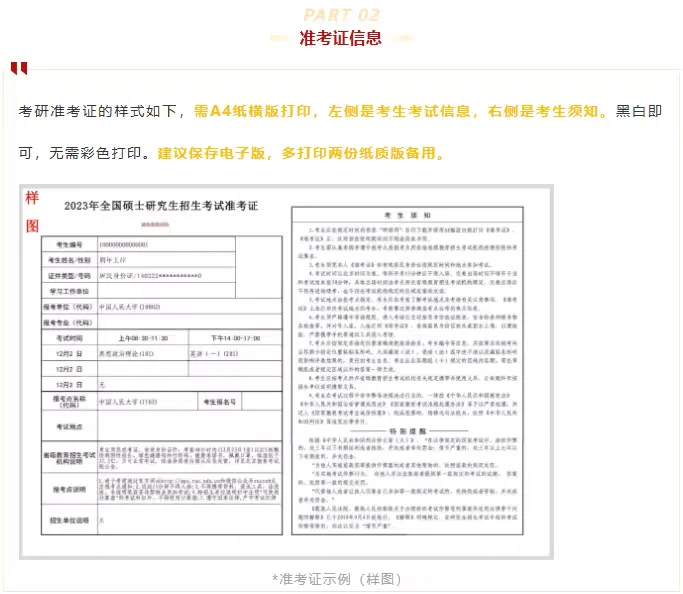Click the "下午14:00-17:00" time cell
The image size is (683, 594).
(236, 338)
